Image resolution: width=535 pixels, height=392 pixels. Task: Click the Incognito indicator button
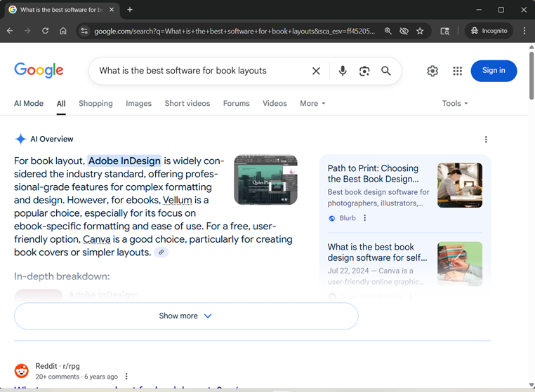coord(489,31)
